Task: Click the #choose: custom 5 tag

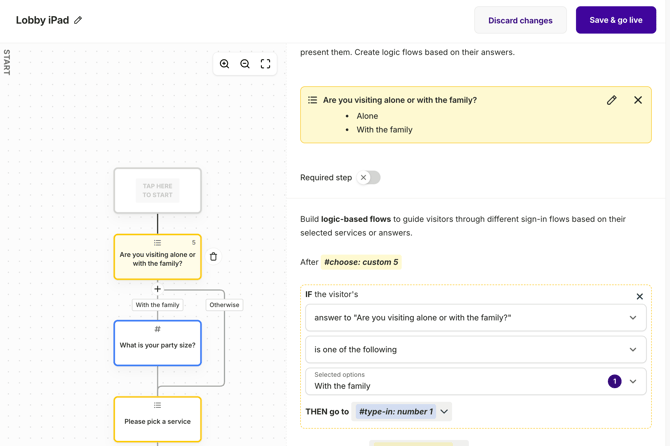Action: point(361,262)
